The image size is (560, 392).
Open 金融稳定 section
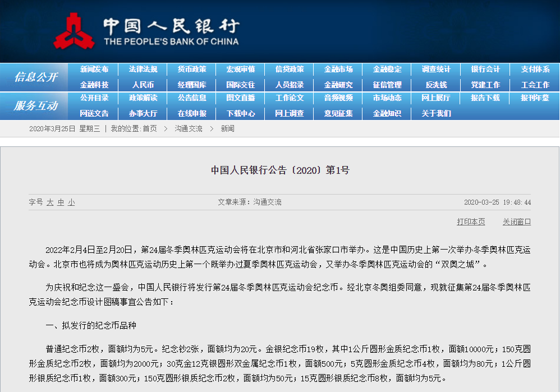tap(387, 70)
